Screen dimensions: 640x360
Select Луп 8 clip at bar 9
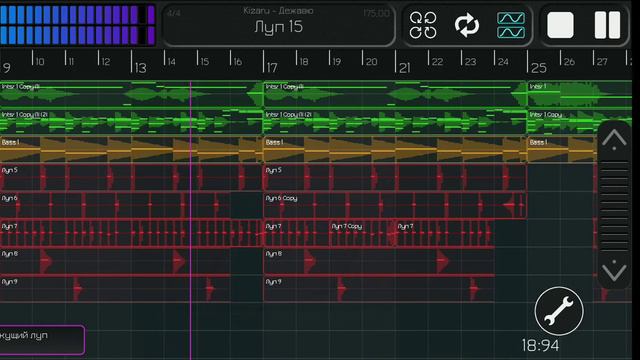(x=115, y=262)
